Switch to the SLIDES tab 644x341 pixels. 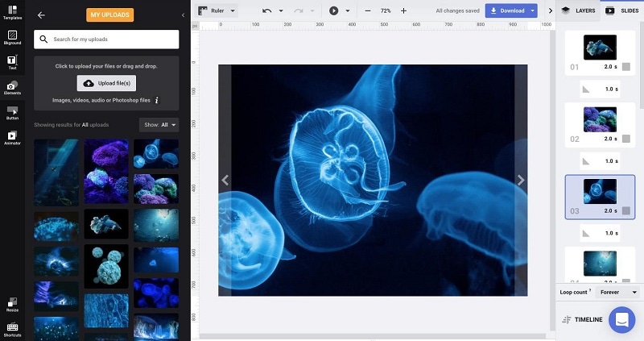tap(621, 10)
